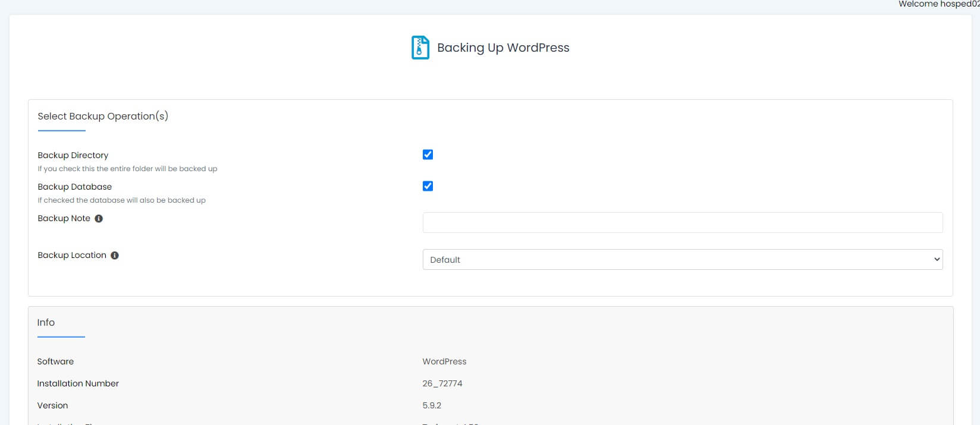Click the 26_72774 installation number value
The width and height of the screenshot is (980, 425).
(442, 383)
